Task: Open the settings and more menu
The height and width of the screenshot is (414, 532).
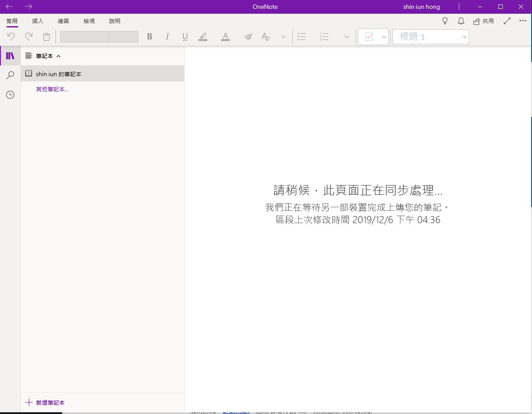Action: [523, 21]
